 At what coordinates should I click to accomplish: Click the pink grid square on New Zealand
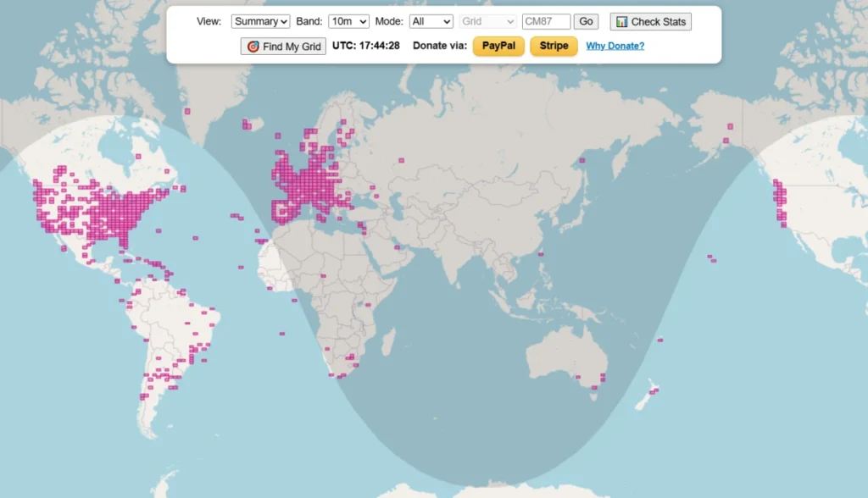(x=654, y=390)
